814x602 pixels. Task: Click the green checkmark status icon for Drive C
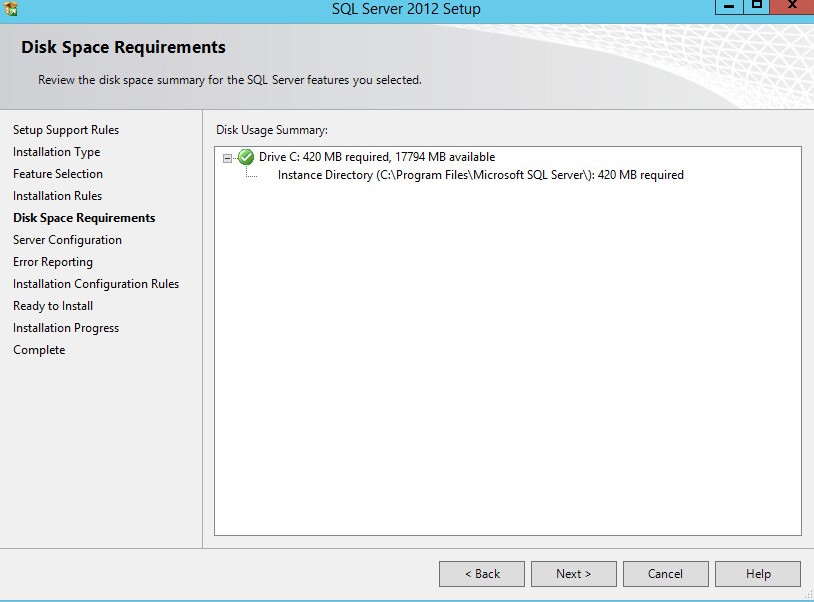[x=246, y=157]
